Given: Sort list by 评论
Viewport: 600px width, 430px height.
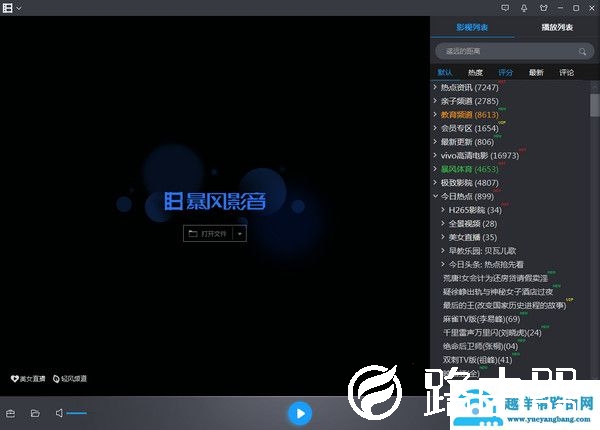Looking at the screenshot, I should pyautogui.click(x=566, y=72).
